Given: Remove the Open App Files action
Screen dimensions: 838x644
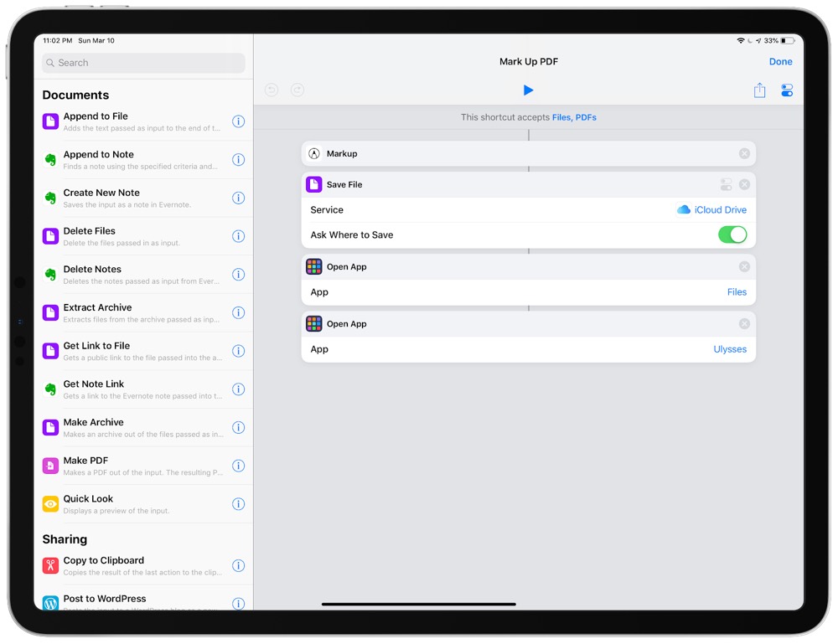Looking at the screenshot, I should coord(744,267).
